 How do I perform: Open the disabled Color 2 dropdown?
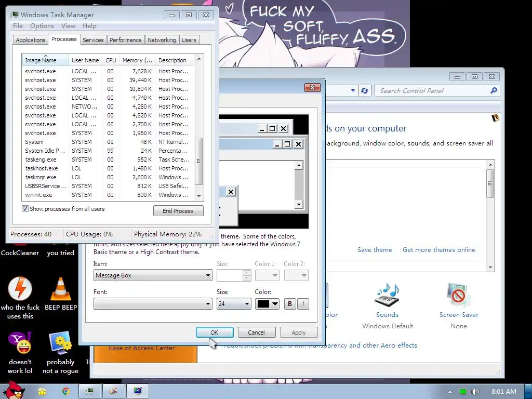point(296,275)
